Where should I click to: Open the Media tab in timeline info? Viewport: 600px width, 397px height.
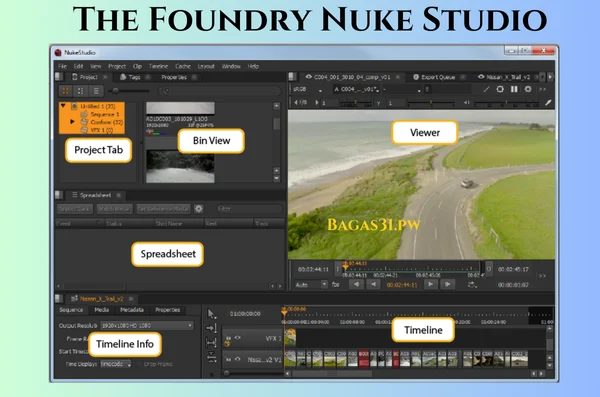coord(101,310)
